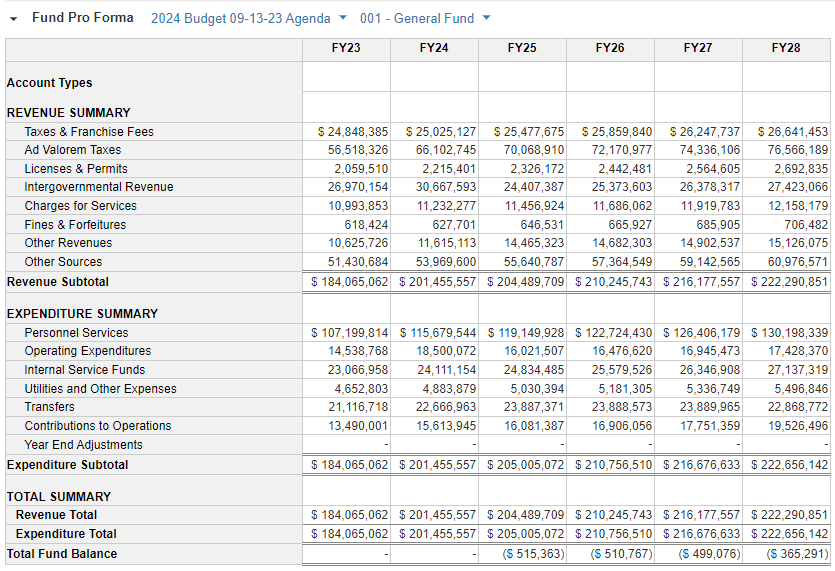Image resolution: width=835 pixels, height=571 pixels.
Task: Select the EXPENDITURE SUMMARY section heading
Action: click(x=82, y=314)
